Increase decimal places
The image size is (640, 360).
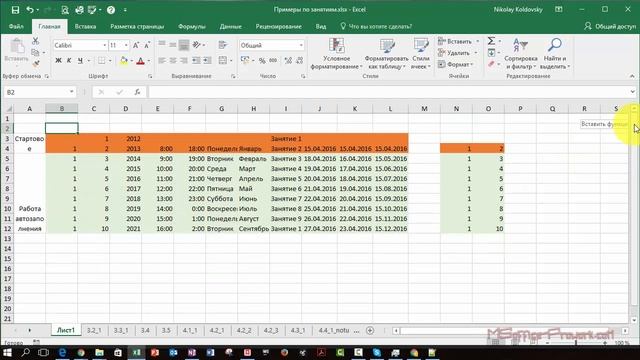click(288, 61)
